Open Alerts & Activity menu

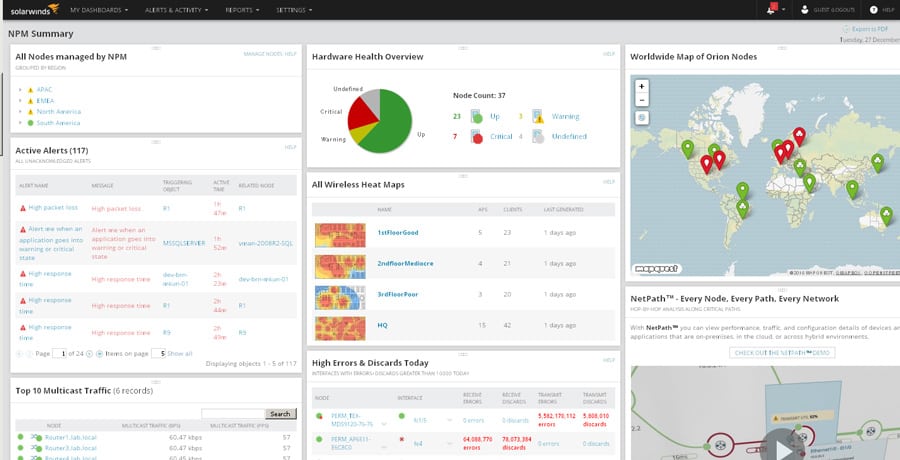point(176,10)
